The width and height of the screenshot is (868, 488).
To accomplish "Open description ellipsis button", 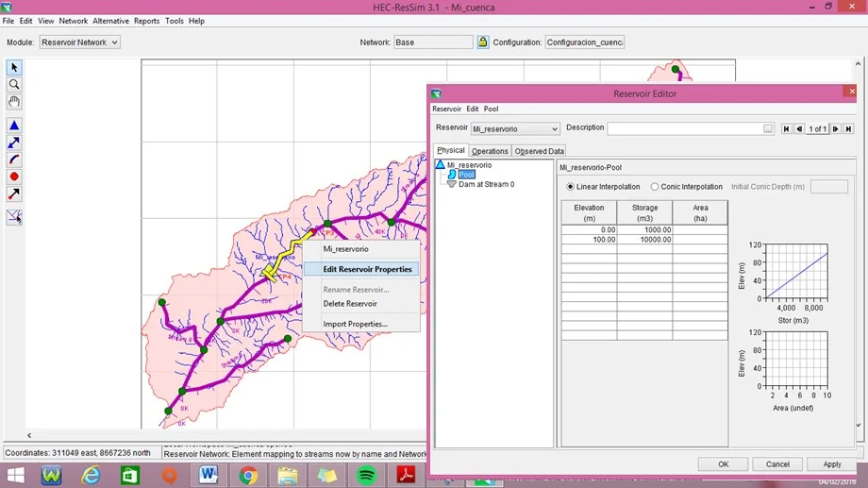I will (x=768, y=128).
